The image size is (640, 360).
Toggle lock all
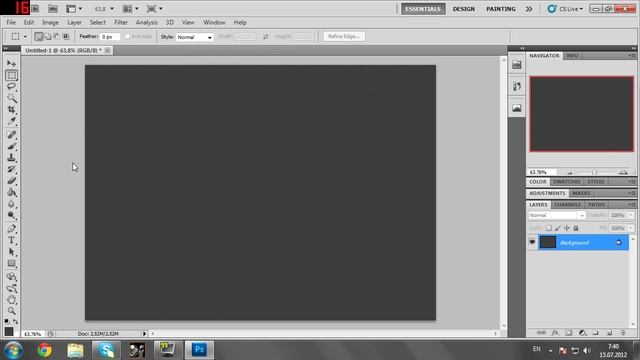click(x=576, y=228)
